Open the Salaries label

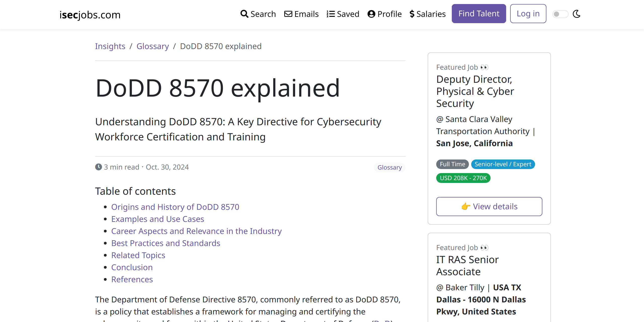pyautogui.click(x=431, y=14)
